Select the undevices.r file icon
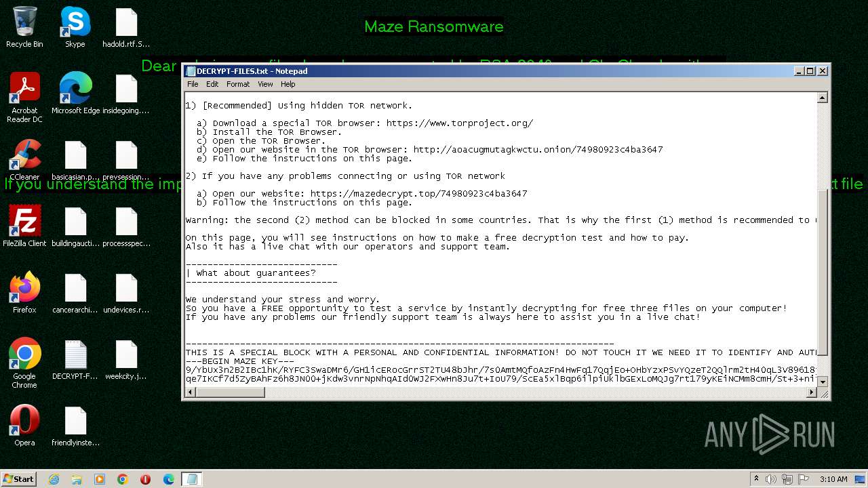Viewport: 868px width, 488px height. tap(126, 293)
